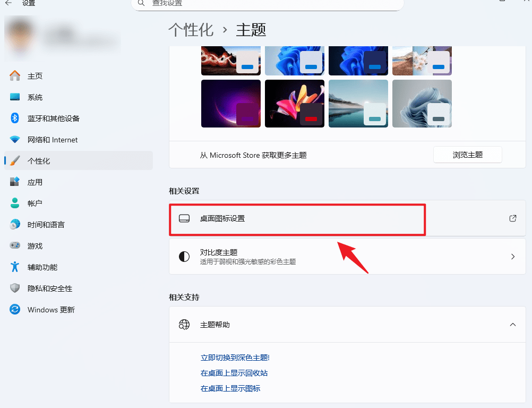Open 蓝牙和其他设备 Bluetooth icon
This screenshot has height=408, width=532.
click(15, 118)
